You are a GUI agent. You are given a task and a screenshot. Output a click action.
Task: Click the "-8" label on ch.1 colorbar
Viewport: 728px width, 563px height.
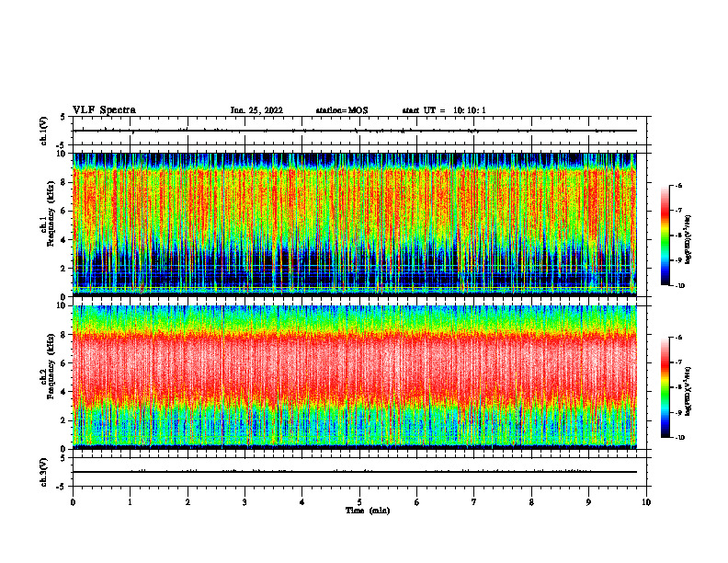point(678,236)
